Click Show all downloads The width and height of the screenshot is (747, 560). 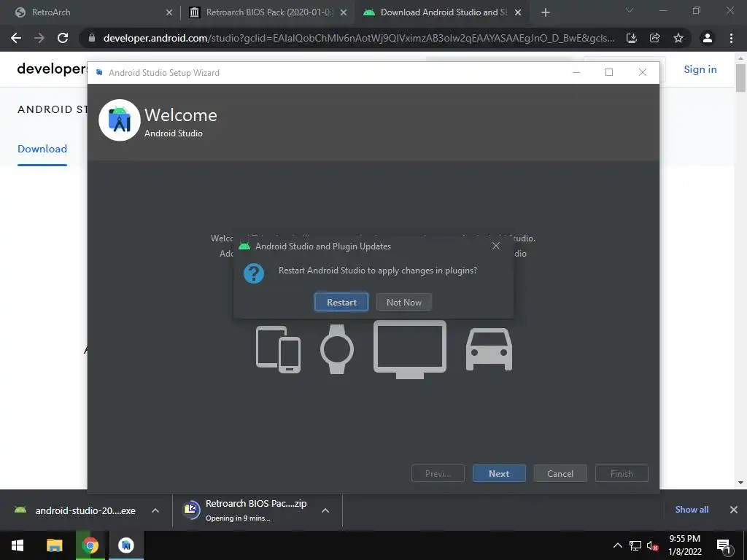(x=692, y=510)
